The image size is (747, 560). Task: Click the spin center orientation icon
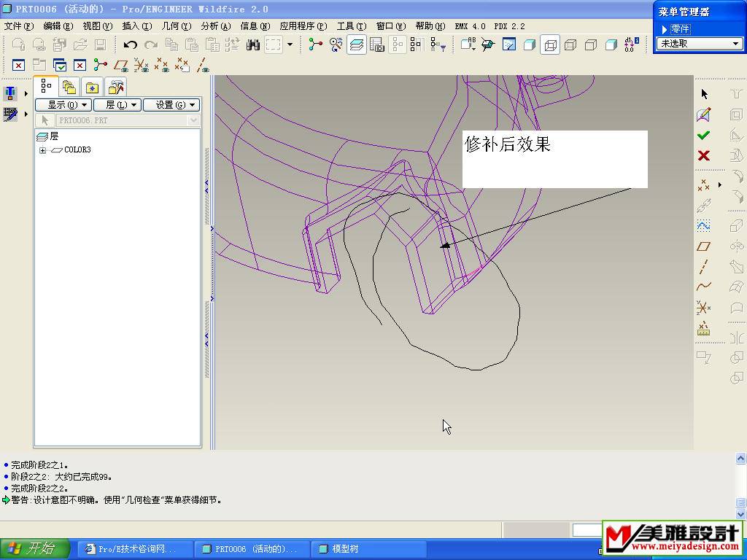(x=488, y=45)
